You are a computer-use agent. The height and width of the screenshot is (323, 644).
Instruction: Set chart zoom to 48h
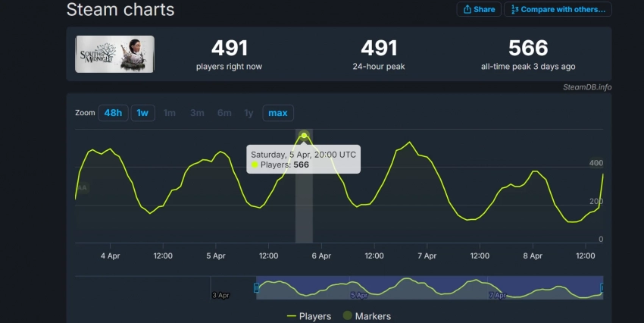(112, 113)
